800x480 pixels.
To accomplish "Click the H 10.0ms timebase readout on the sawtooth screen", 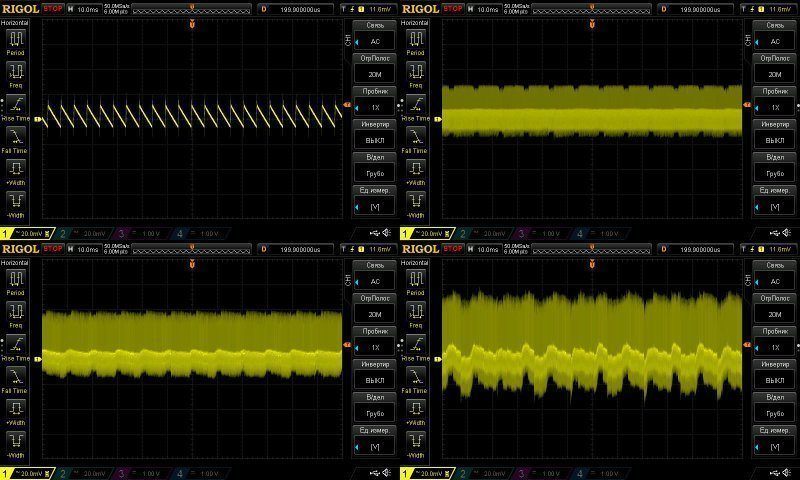I will [84, 9].
